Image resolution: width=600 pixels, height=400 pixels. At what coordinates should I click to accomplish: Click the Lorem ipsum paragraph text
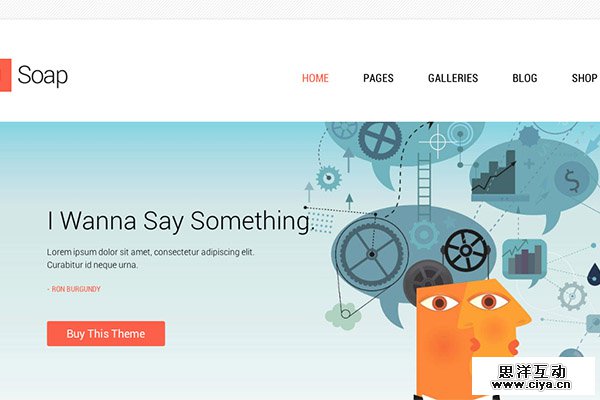pos(150,258)
